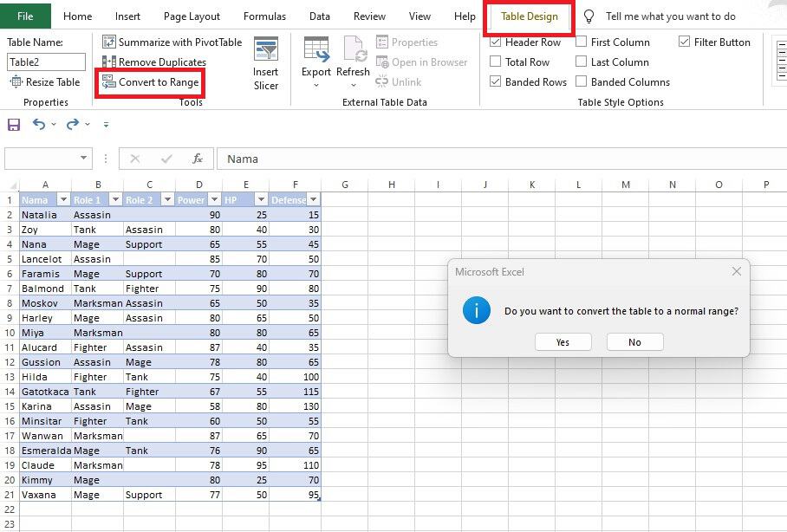Click the Unlink icon
This screenshot has width=787, height=532.
tap(381, 81)
